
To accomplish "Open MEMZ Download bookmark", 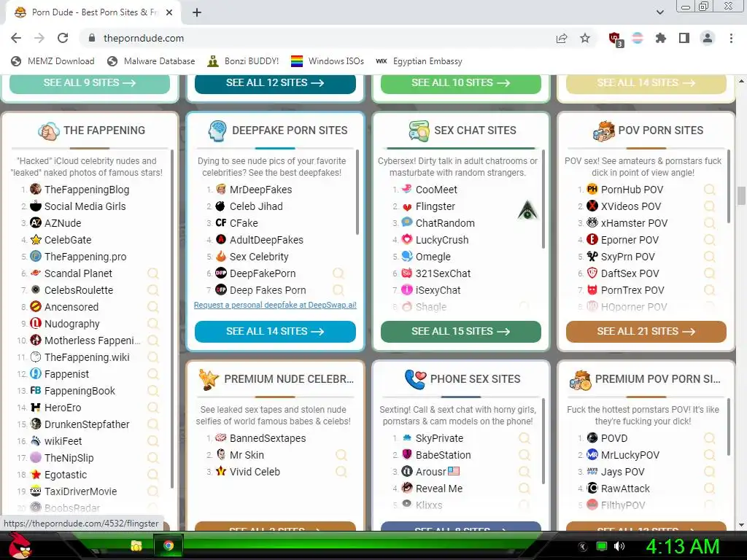I will pos(53,61).
